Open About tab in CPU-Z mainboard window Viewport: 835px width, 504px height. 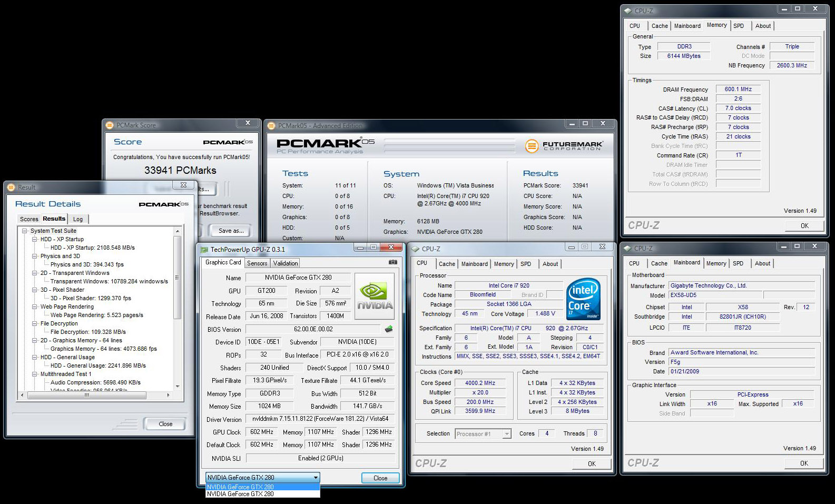pos(762,263)
